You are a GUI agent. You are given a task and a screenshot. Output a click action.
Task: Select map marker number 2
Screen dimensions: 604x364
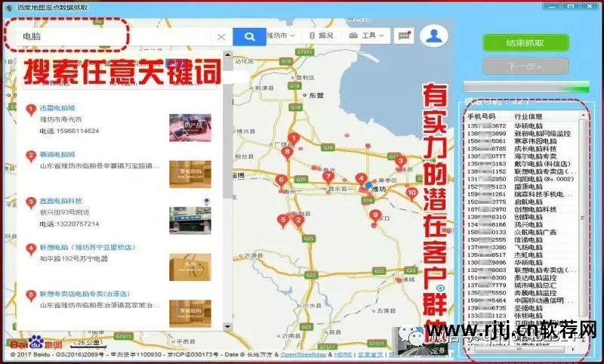point(297,221)
